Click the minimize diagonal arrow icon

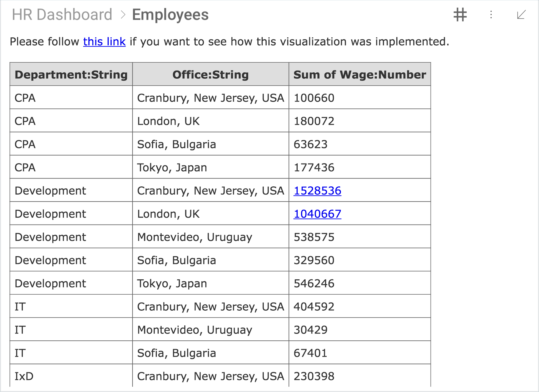pyautogui.click(x=521, y=15)
